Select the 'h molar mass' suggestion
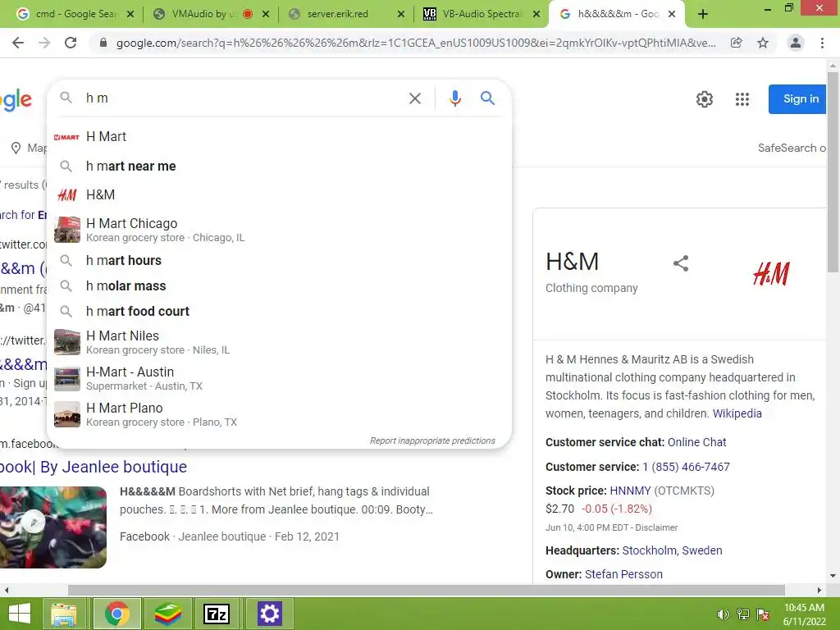The height and width of the screenshot is (630, 840). point(279,286)
